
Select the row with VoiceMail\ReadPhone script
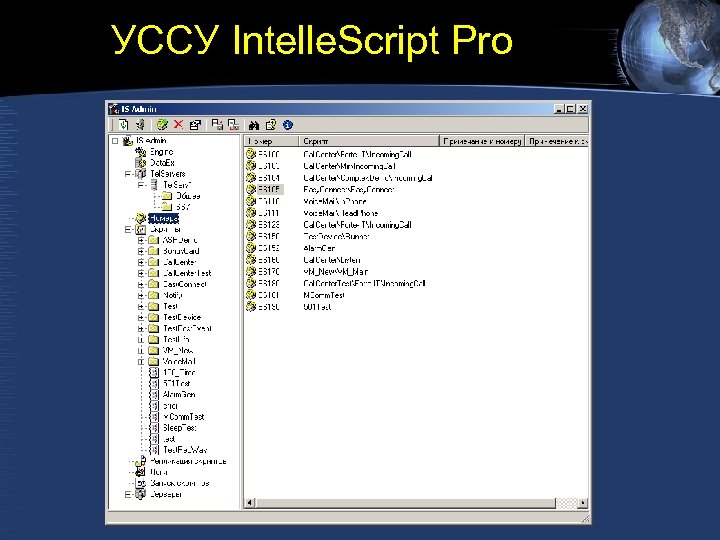click(340, 213)
